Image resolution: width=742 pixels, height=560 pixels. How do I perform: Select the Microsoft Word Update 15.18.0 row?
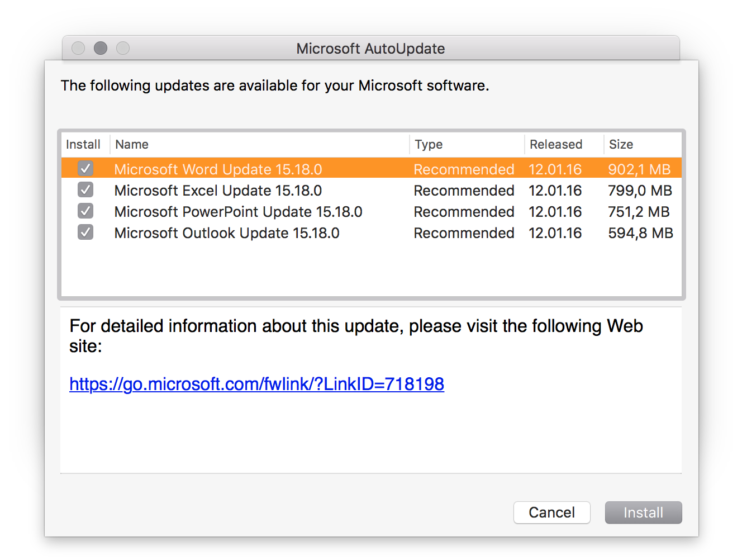click(372, 168)
